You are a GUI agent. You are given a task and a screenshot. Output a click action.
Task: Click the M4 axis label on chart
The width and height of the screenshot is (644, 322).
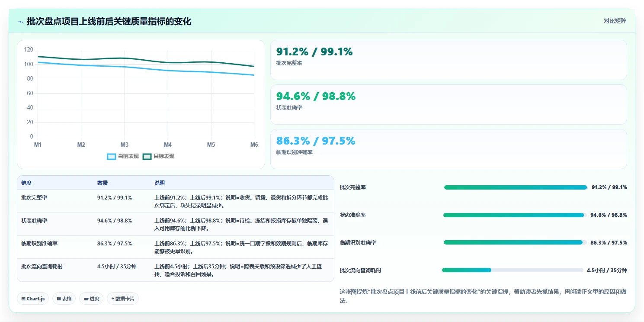tap(168, 145)
